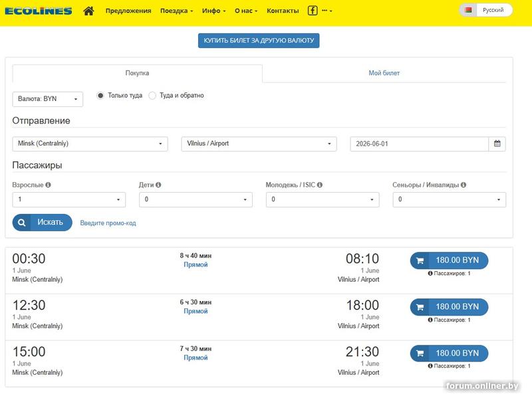Image resolution: width=532 pixels, height=400 pixels.
Task: Click the Введите промо-код link
Action: point(108,223)
